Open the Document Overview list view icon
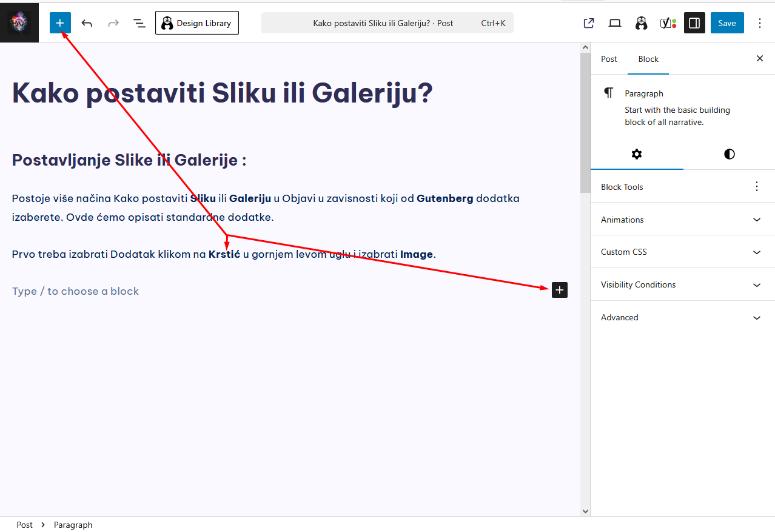Viewport: 775px width, 532px height. tap(139, 22)
